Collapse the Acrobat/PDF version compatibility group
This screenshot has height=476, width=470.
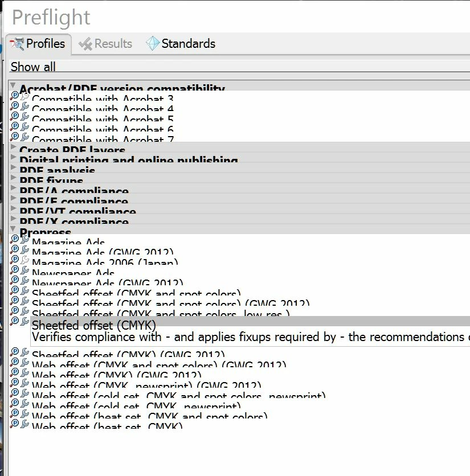(x=13, y=85)
